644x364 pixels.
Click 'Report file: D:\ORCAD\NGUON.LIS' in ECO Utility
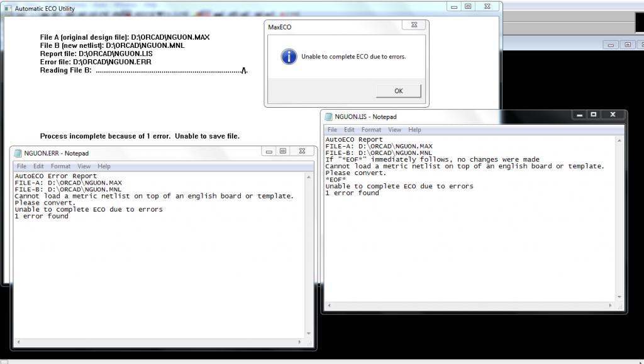96,54
